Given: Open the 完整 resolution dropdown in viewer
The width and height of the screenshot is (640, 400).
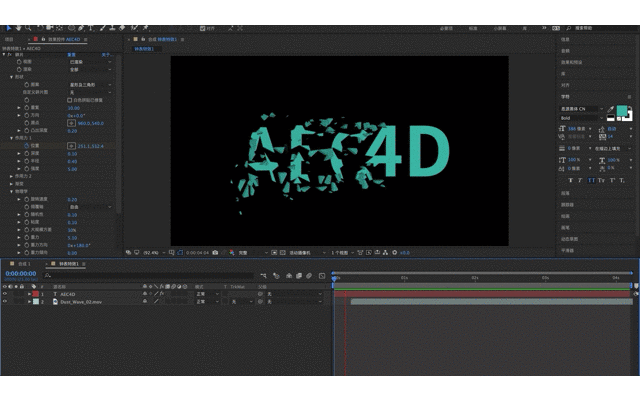Looking at the screenshot, I should (253, 253).
